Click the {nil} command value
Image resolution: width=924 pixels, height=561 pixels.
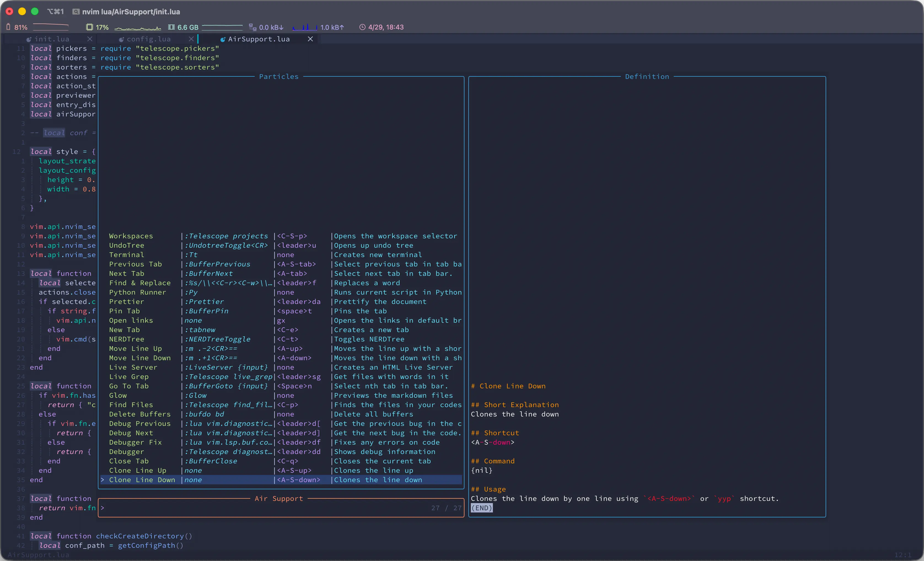tap(482, 471)
